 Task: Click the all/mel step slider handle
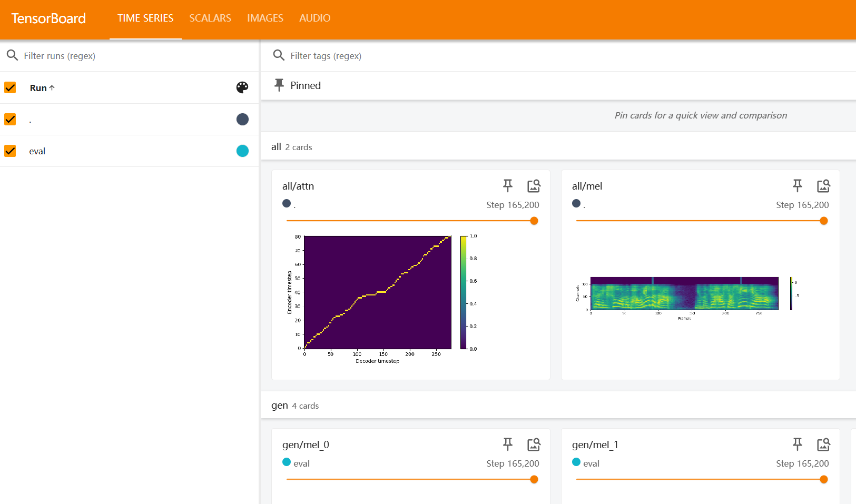pos(824,221)
